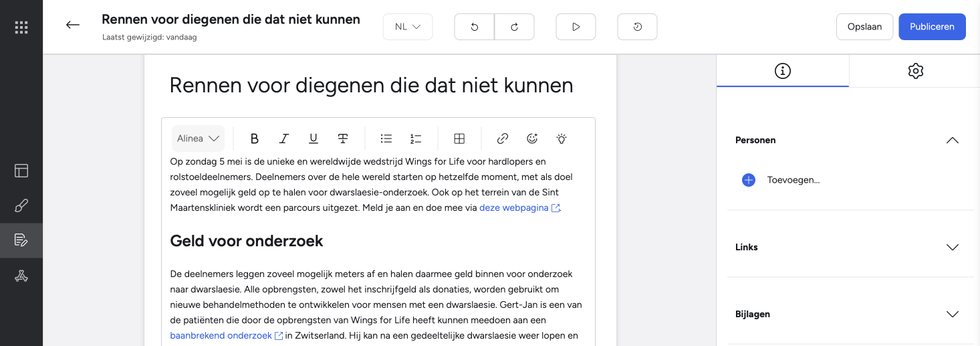
Task: Switch to the info tab
Action: coord(783,71)
